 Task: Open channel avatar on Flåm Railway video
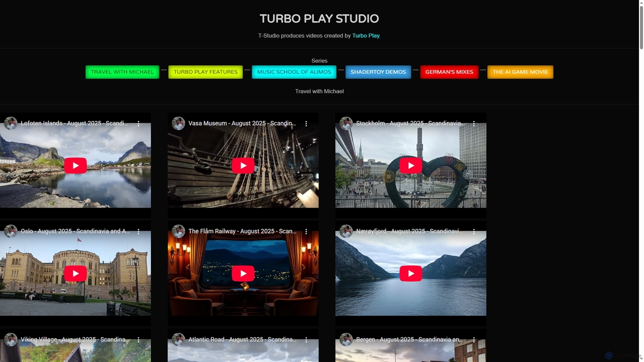click(x=178, y=231)
